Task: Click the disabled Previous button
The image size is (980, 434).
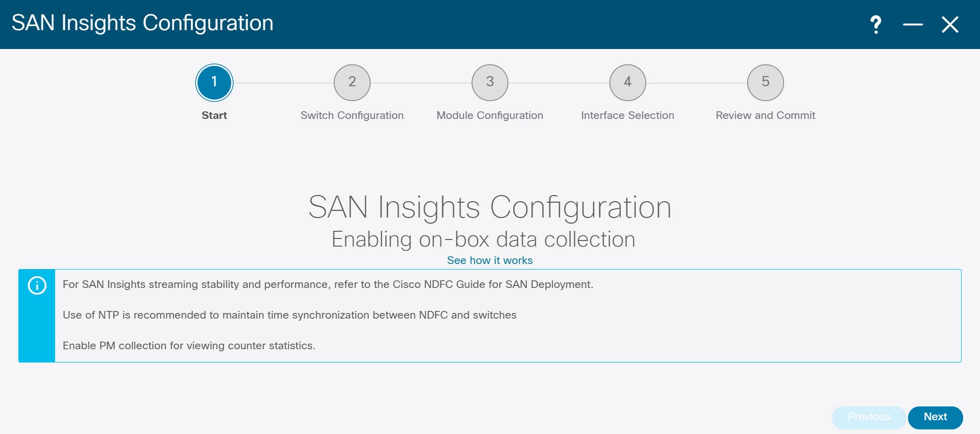Action: tap(869, 417)
